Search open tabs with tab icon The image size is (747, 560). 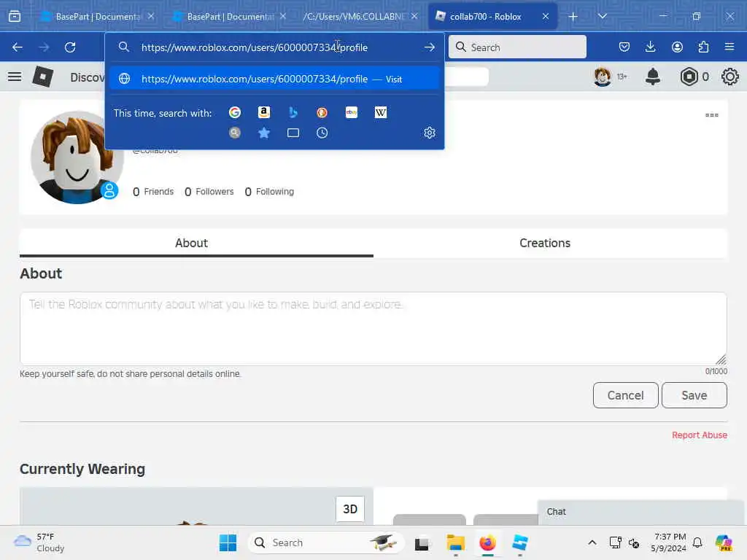point(293,133)
